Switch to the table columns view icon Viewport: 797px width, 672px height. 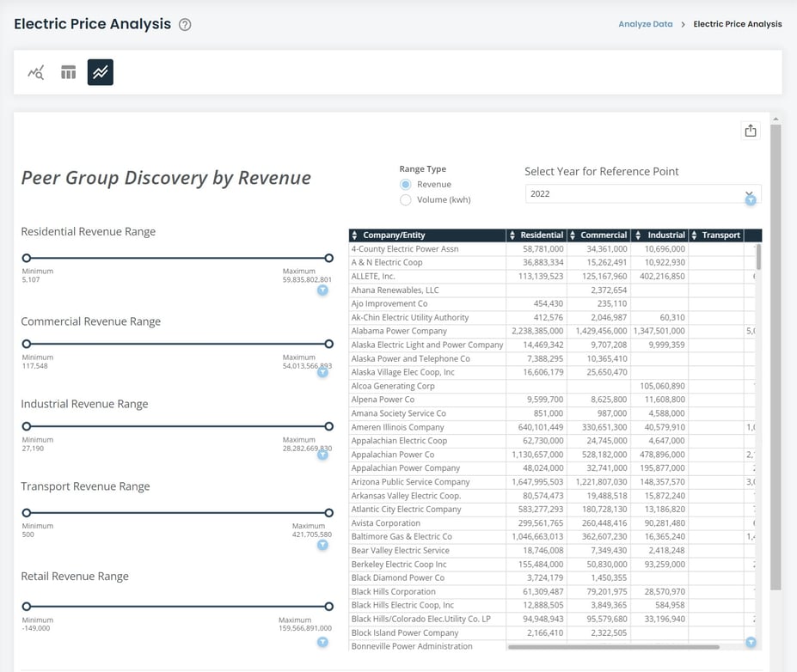(68, 72)
